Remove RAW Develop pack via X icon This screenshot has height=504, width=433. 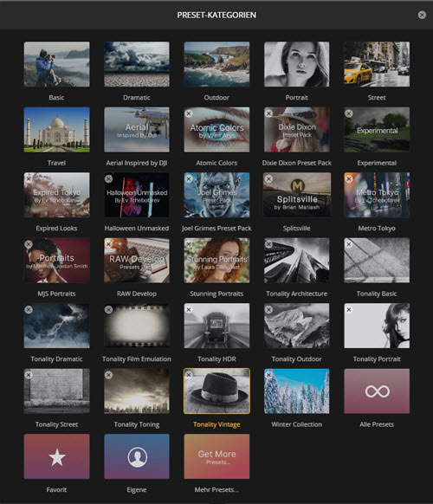point(108,244)
